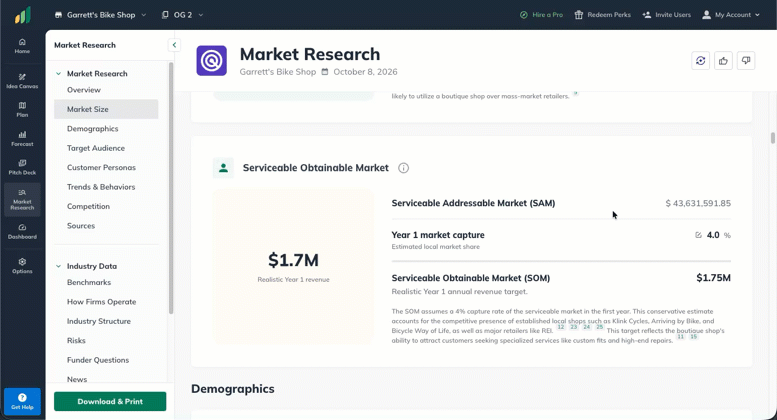
Task: Click the regenerate report icon
Action: click(x=700, y=60)
